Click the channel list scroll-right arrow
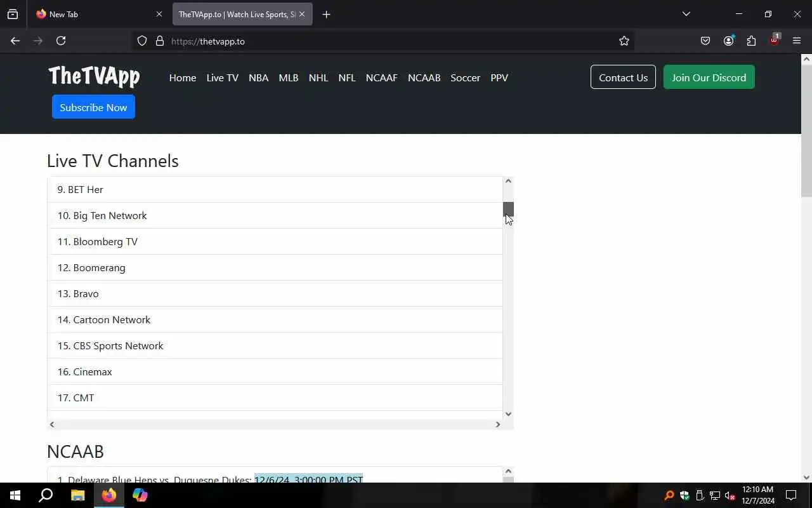Image resolution: width=812 pixels, height=508 pixels. click(497, 424)
